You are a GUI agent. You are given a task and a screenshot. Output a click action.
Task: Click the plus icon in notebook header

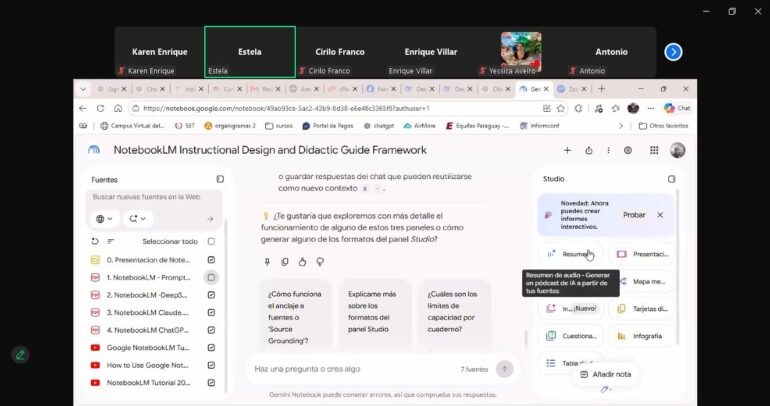point(567,150)
